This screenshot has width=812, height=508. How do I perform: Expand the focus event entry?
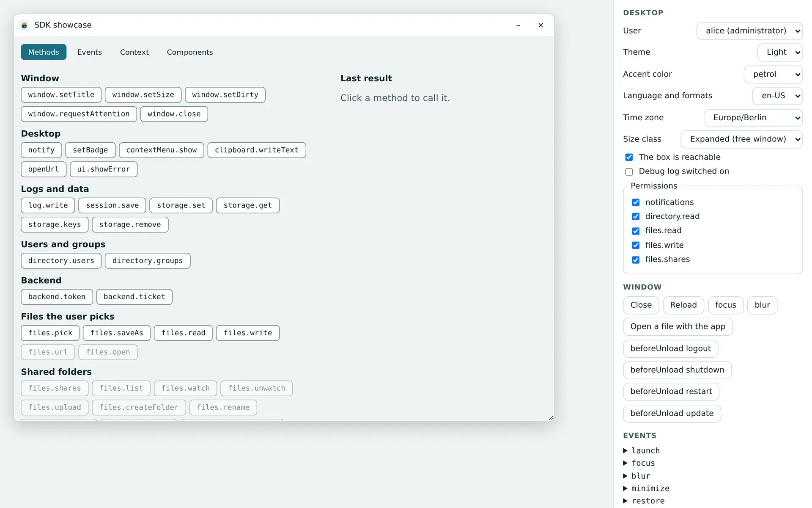click(x=639, y=463)
